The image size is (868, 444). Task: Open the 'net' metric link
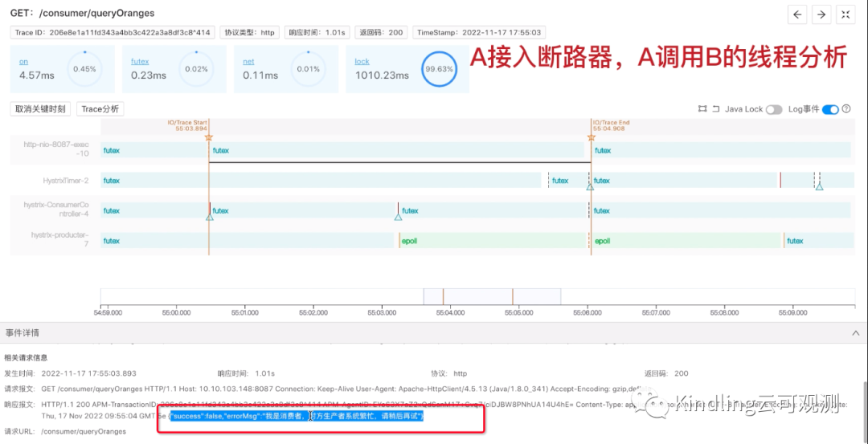248,62
